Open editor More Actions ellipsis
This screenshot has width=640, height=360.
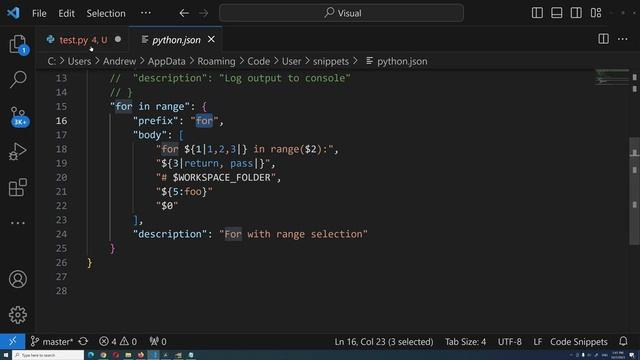(x=622, y=39)
